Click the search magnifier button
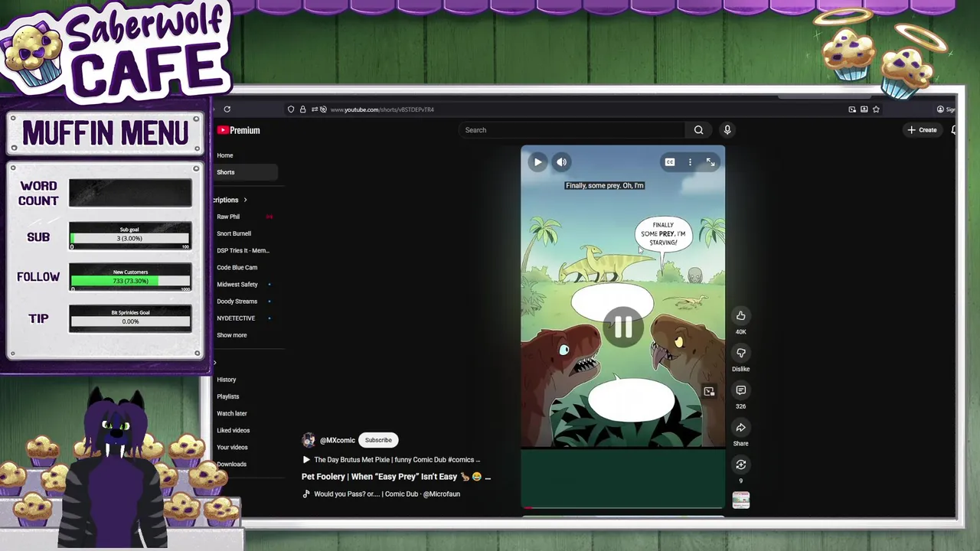 (698, 130)
